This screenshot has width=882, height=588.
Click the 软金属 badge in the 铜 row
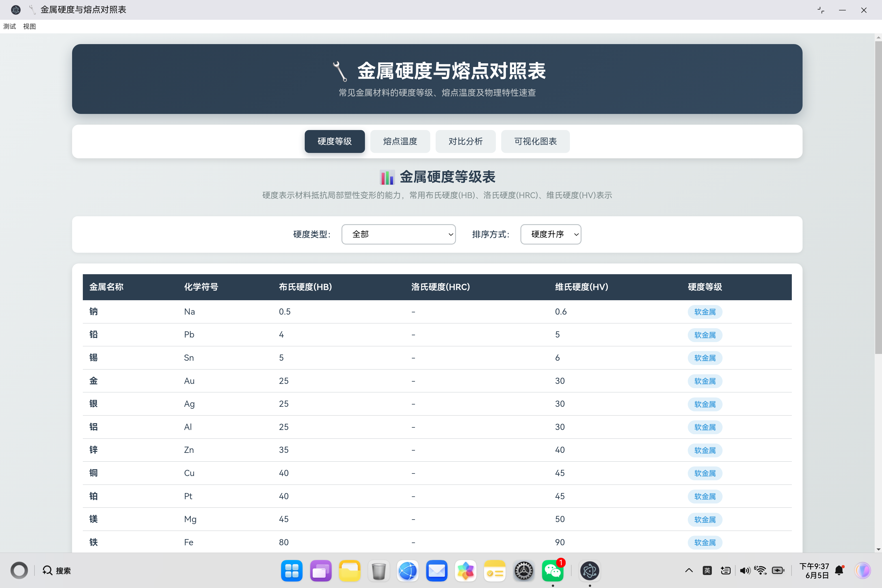click(x=705, y=473)
